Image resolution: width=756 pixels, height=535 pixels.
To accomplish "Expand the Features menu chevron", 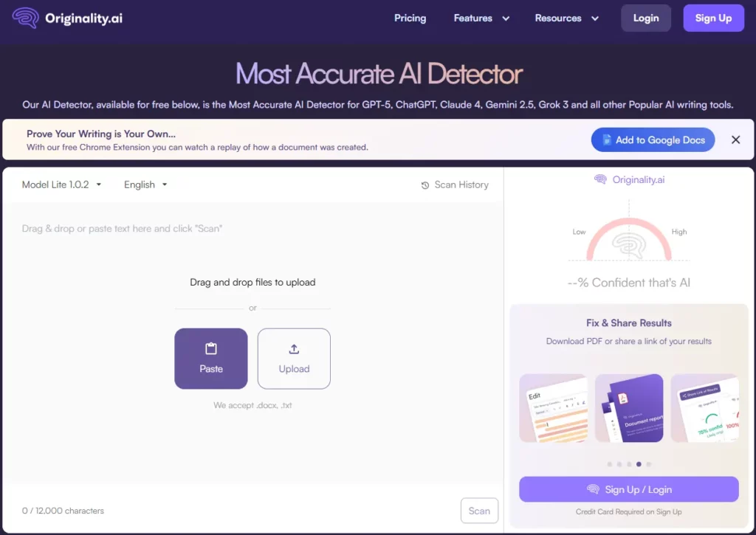I will click(x=506, y=18).
